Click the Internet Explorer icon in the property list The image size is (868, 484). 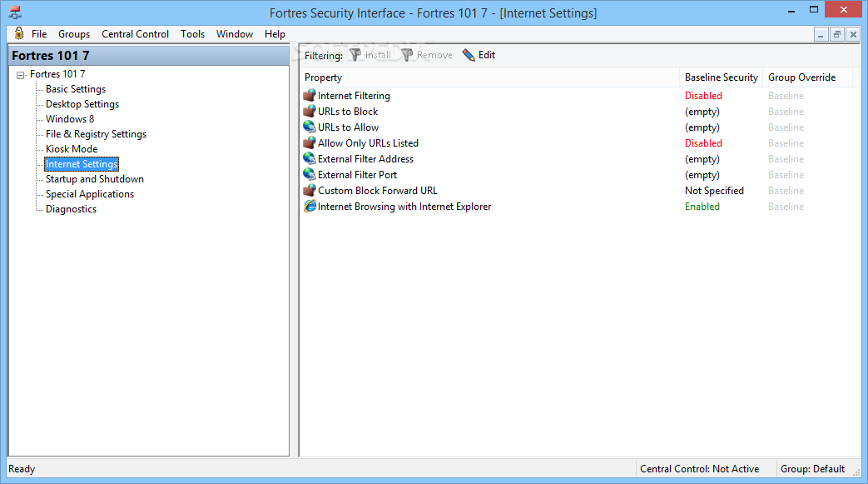[x=310, y=207]
